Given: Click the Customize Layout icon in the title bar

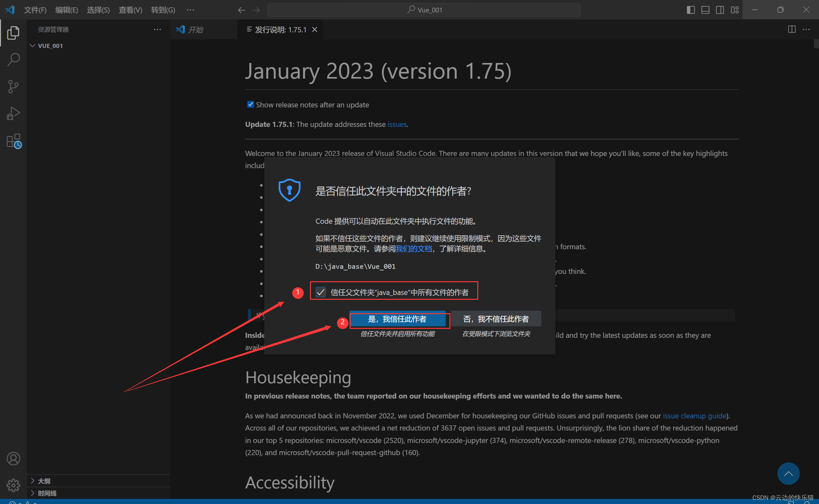Looking at the screenshot, I should (x=734, y=10).
